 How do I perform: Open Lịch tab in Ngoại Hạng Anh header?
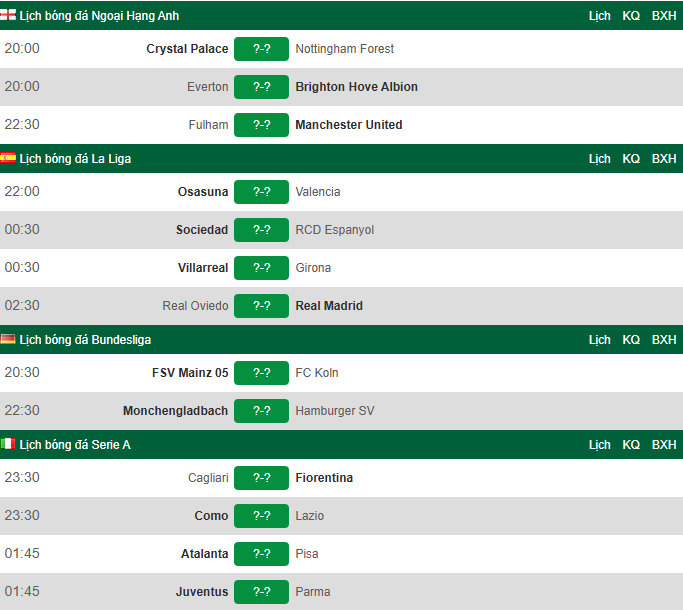coord(599,16)
